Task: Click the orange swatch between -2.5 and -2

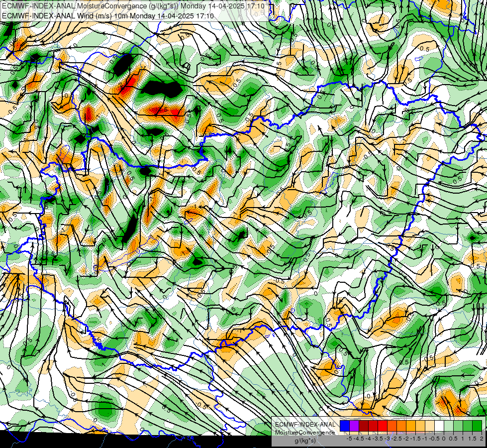Action: click(x=401, y=426)
